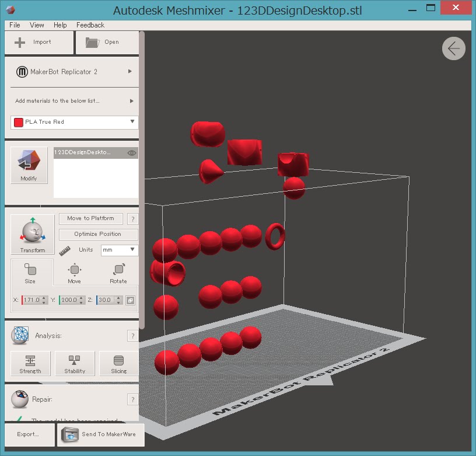Click the back arrow in viewport
The width and height of the screenshot is (476, 456).
click(453, 48)
